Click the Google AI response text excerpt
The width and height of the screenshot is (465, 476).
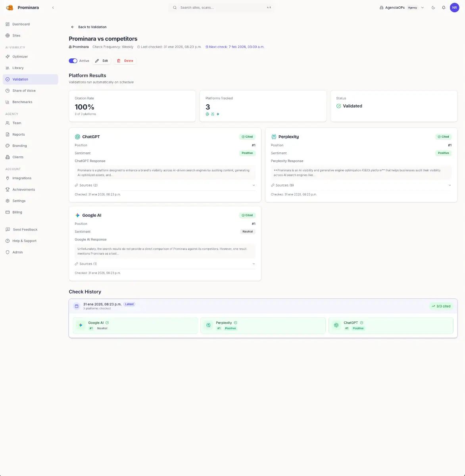(165, 251)
